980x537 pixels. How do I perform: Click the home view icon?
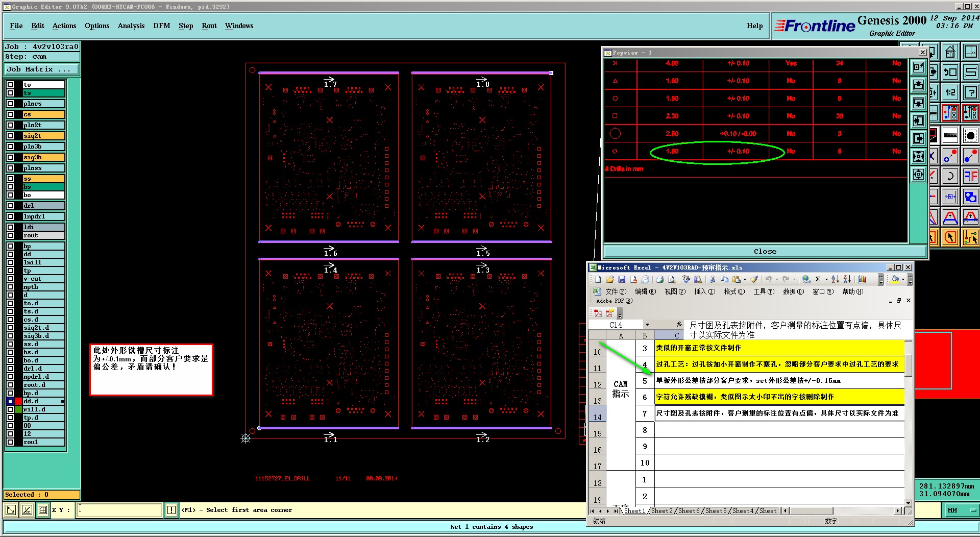point(950,52)
